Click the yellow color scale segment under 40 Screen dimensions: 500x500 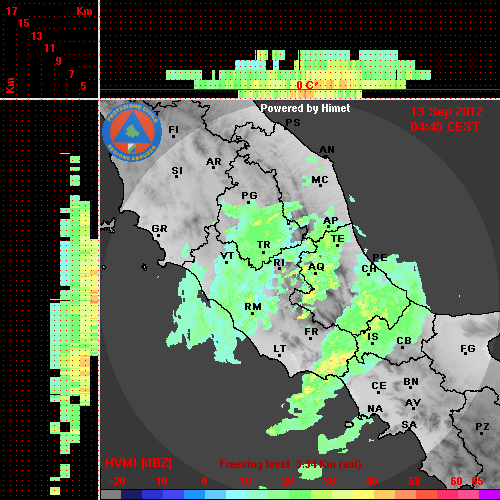click(x=364, y=494)
